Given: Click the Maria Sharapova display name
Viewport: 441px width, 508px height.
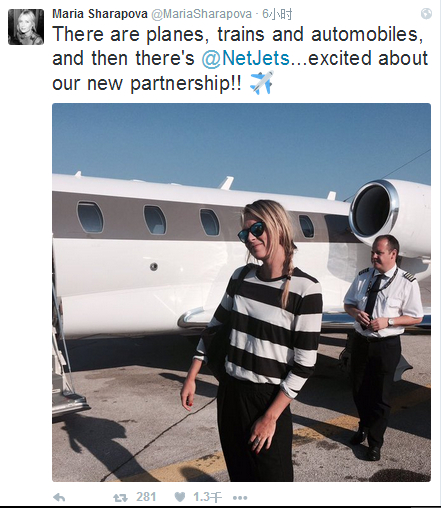Looking at the screenshot, I should tap(100, 14).
